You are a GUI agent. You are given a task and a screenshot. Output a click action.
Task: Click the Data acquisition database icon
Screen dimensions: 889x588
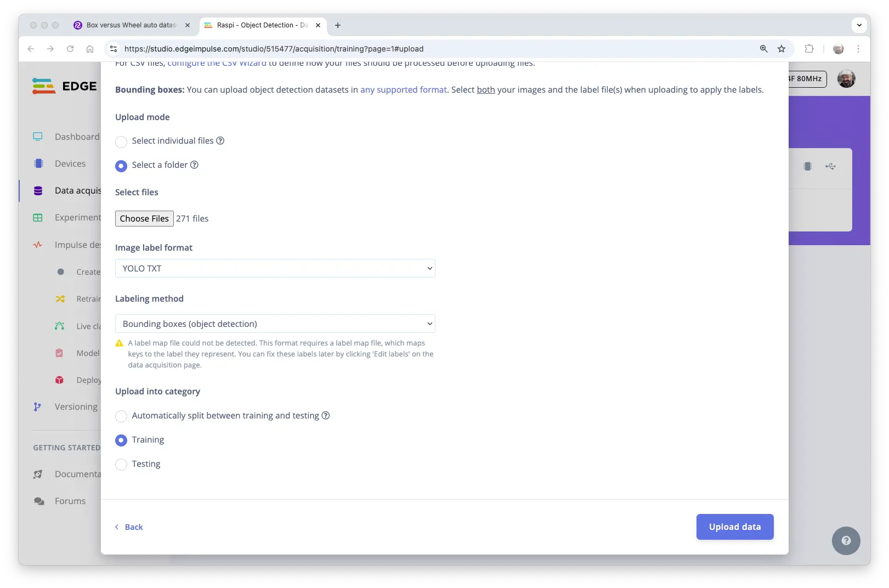pyautogui.click(x=38, y=190)
